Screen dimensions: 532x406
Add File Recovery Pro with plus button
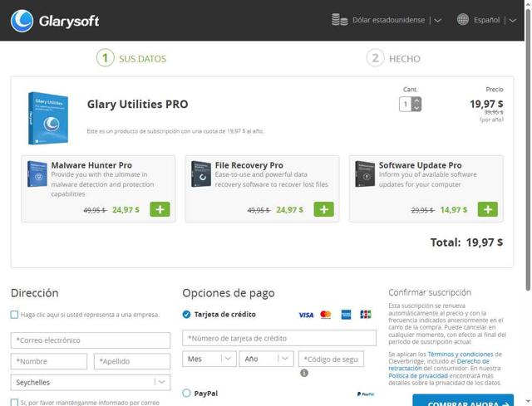(323, 209)
